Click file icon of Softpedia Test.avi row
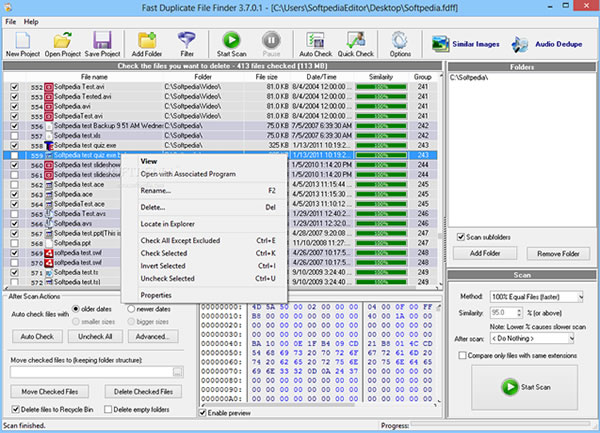Screen dimensions: 600x433 pyautogui.click(x=49, y=87)
